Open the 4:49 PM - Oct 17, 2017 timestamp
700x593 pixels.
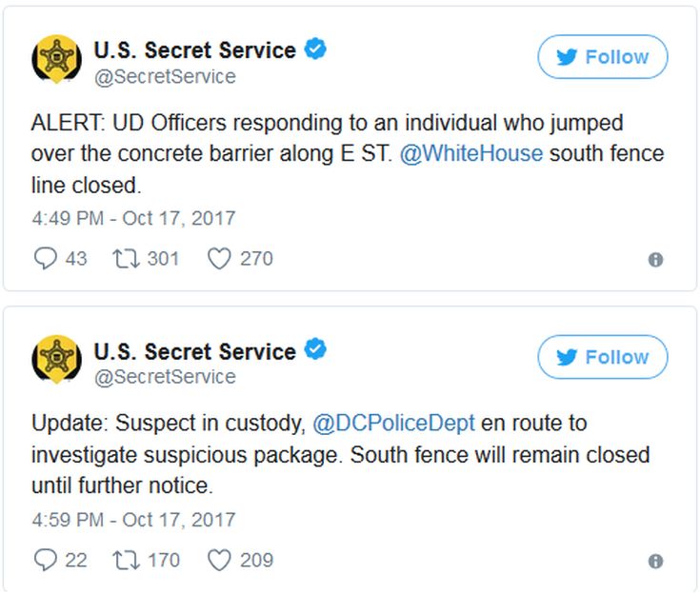[x=132, y=218]
